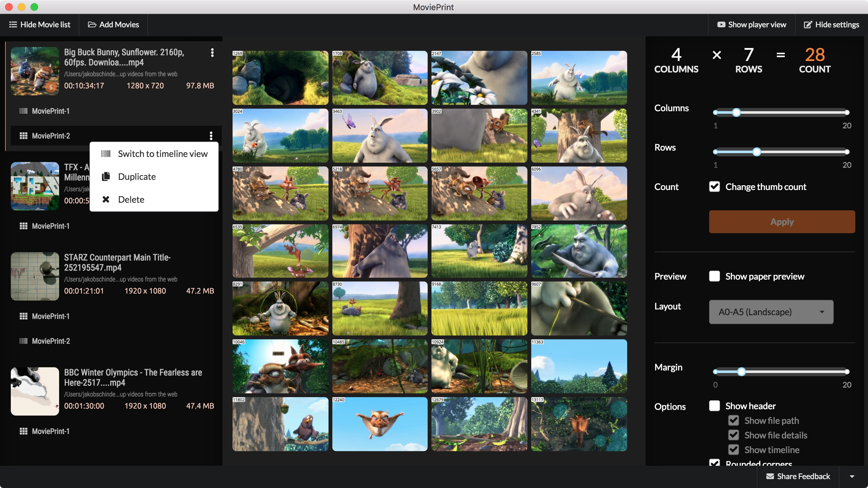Click the Delete X icon in context menu
Viewport: 868px width, 488px height.
(106, 199)
